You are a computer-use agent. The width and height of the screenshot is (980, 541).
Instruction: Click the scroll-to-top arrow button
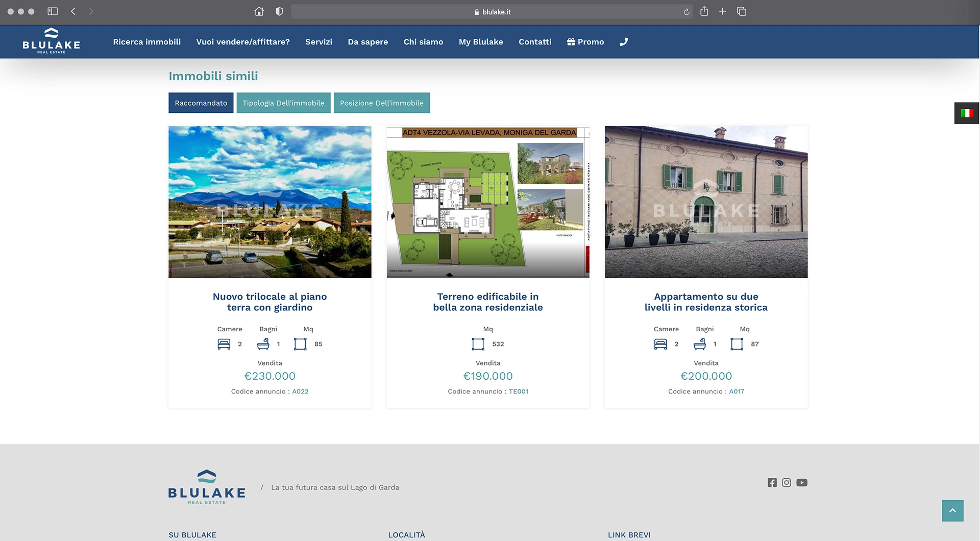tap(952, 510)
